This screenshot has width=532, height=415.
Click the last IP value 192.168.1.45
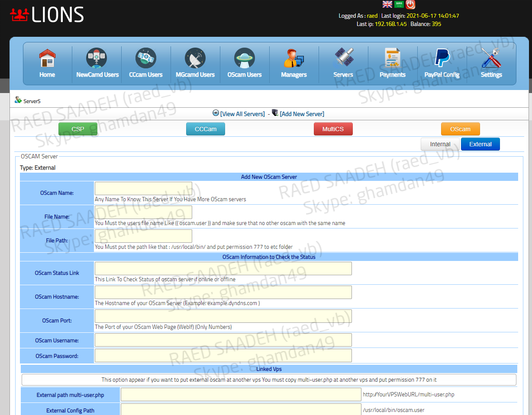point(391,24)
